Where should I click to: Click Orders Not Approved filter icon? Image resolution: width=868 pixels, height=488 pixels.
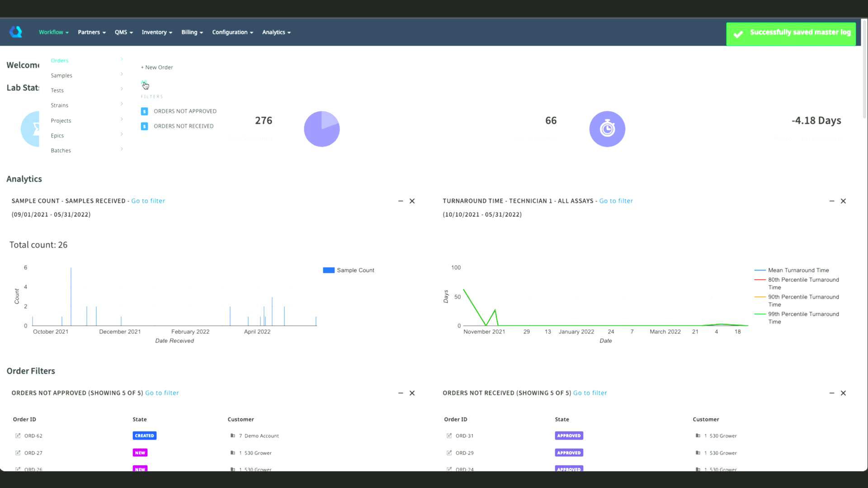point(145,111)
